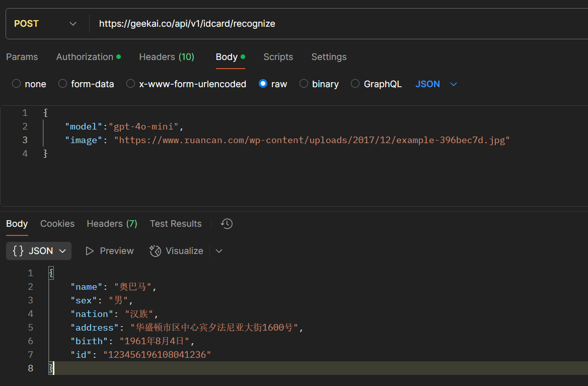This screenshot has height=386, width=588.
Task: Select the GraphQL radio option
Action: pos(355,83)
